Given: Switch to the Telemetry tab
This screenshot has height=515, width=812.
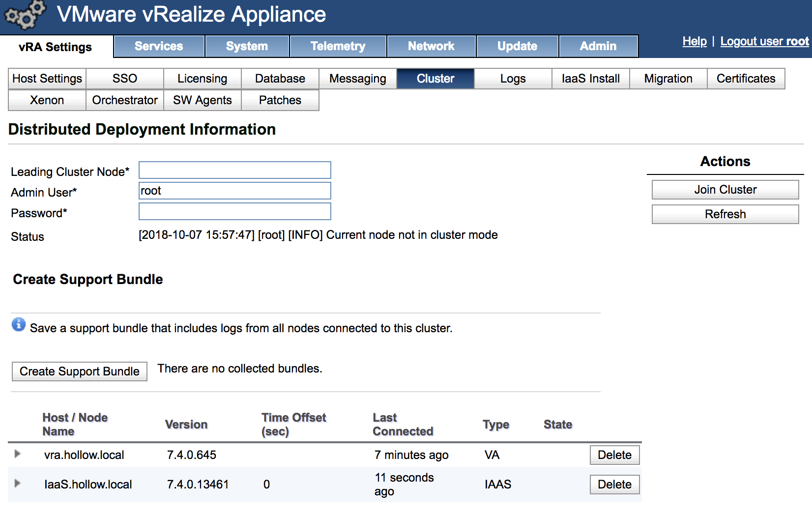Looking at the screenshot, I should pyautogui.click(x=338, y=46).
